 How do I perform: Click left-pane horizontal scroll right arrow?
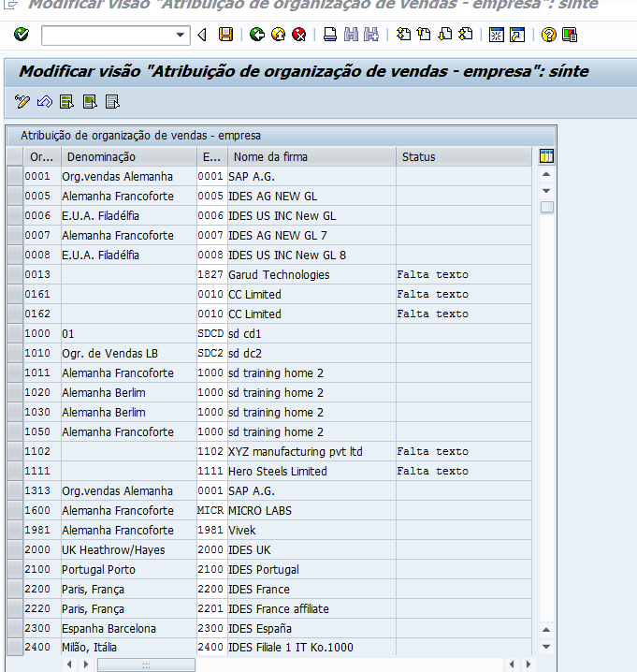click(86, 665)
